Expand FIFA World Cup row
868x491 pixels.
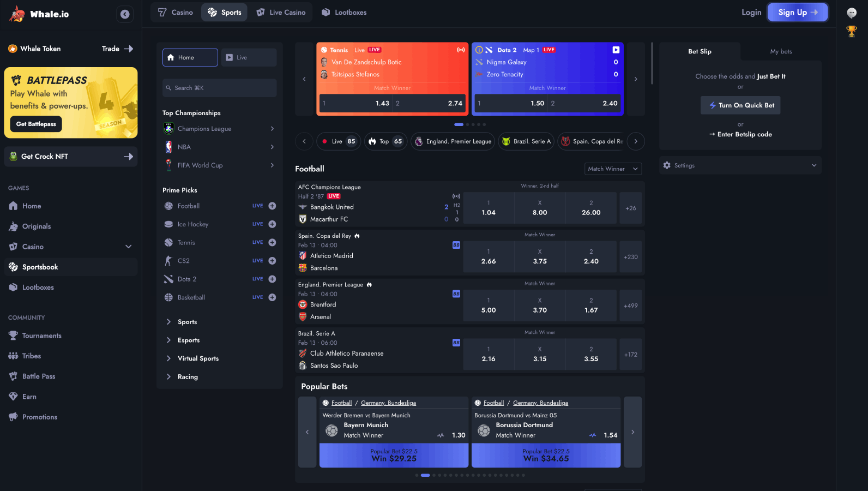220,165
